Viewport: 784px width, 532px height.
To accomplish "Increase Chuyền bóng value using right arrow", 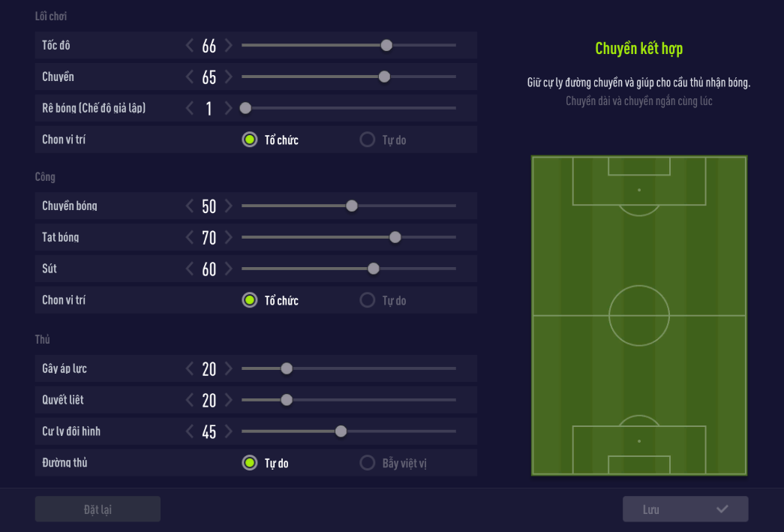I will coord(229,206).
